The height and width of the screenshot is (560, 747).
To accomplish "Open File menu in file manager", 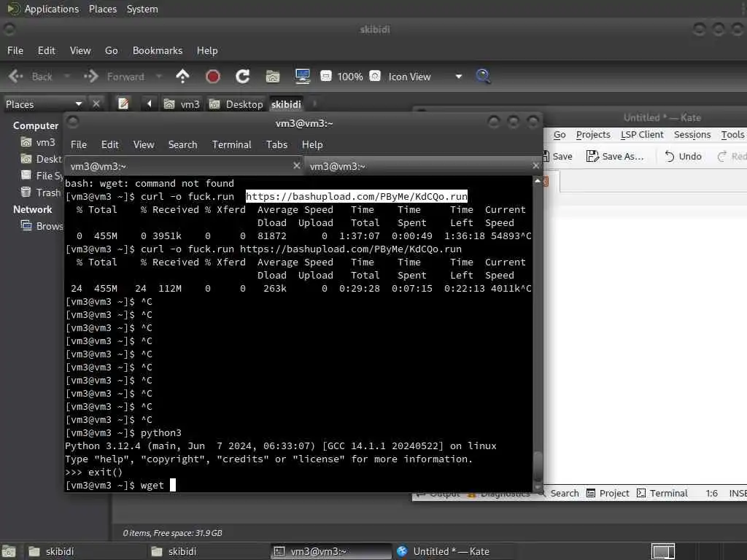I will [x=15, y=50].
